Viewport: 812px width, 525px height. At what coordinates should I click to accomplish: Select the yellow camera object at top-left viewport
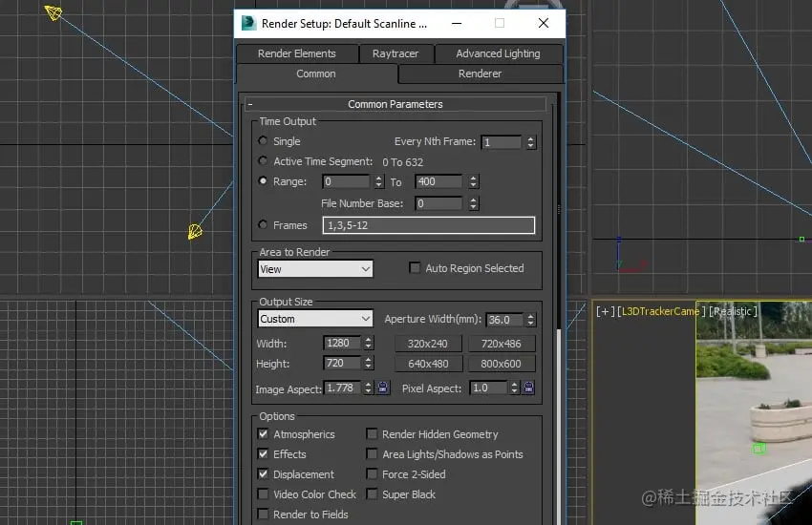pos(53,12)
